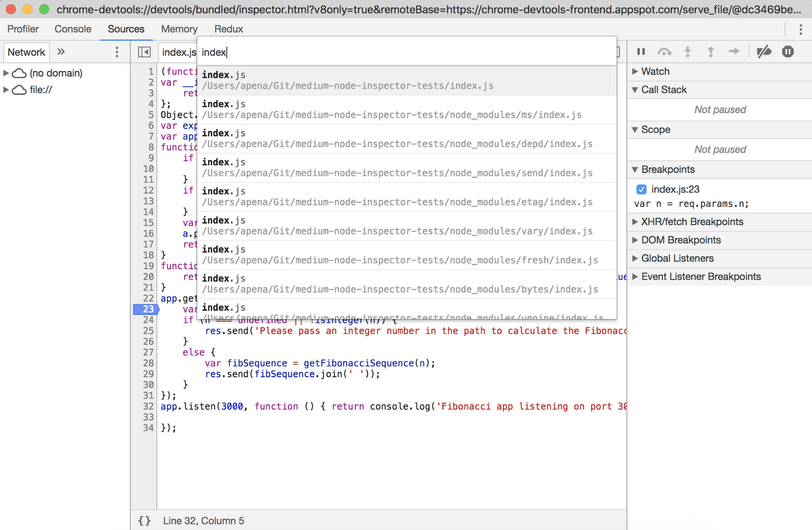Screen dimensions: 812x530
Task: Expand the file:// tree node
Action: [x=6, y=90]
